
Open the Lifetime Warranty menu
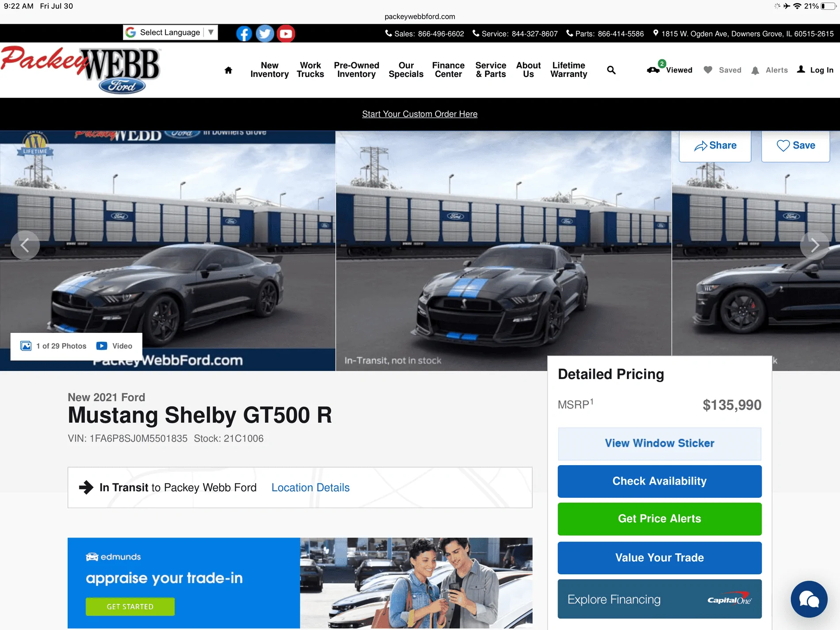pos(569,70)
